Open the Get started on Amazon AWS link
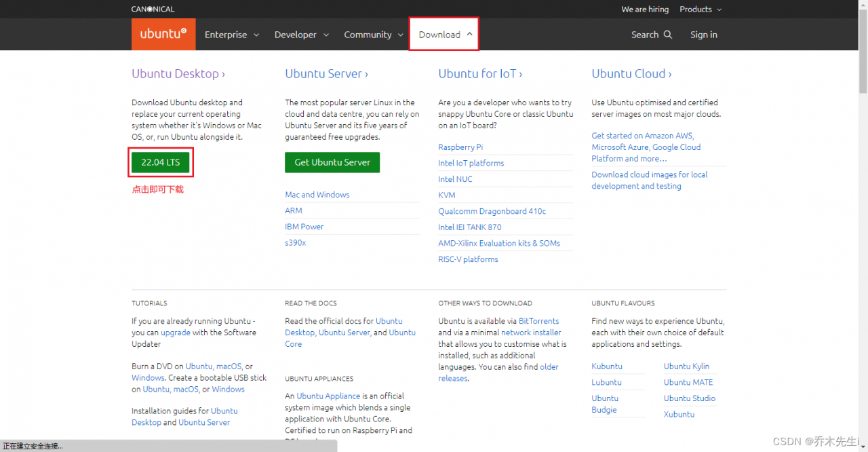 click(x=646, y=147)
